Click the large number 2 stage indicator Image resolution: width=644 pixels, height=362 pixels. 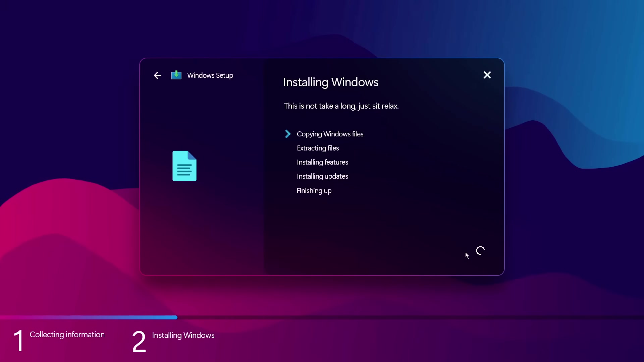139,341
